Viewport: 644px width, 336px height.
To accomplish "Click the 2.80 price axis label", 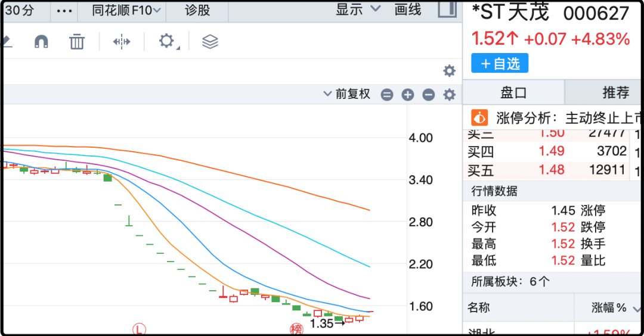I will tap(420, 222).
